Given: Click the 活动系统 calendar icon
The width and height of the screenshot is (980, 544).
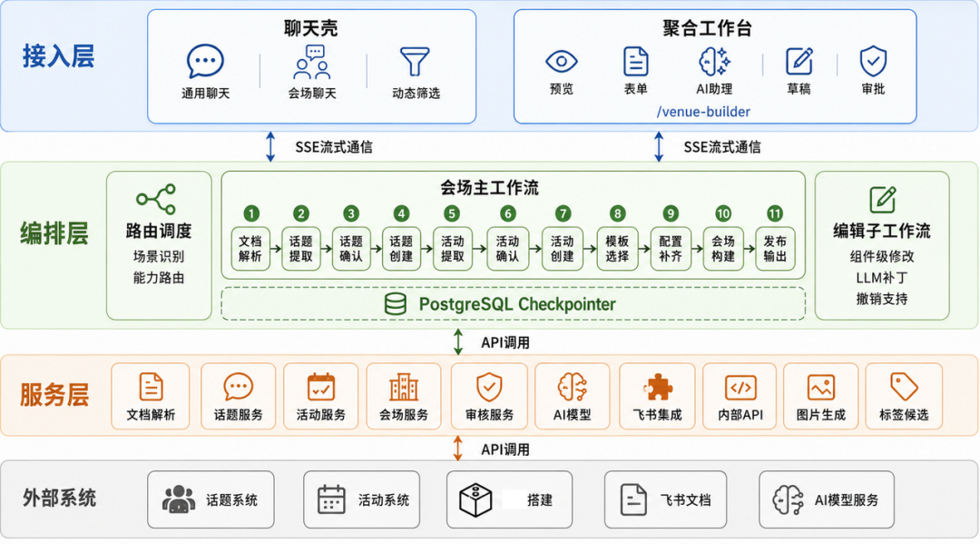Looking at the screenshot, I should [x=331, y=499].
